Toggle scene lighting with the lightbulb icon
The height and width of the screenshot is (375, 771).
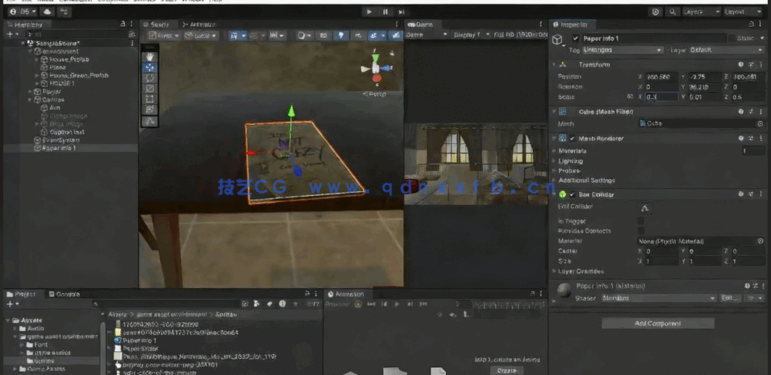tap(341, 35)
